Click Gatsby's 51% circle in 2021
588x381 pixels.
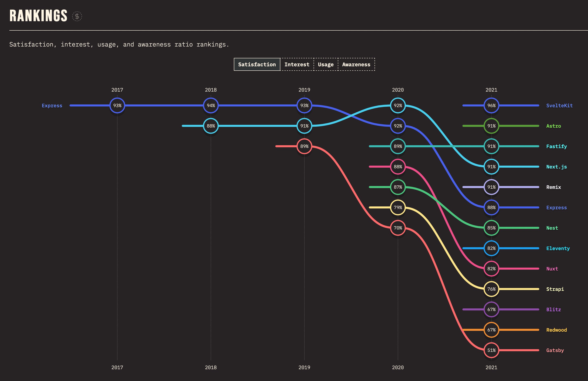(491, 350)
